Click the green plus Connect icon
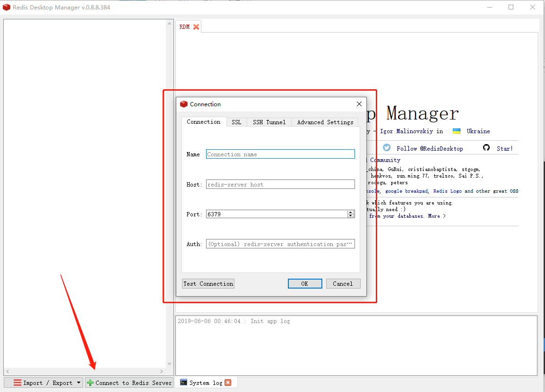The height and width of the screenshot is (392, 545). (90, 383)
